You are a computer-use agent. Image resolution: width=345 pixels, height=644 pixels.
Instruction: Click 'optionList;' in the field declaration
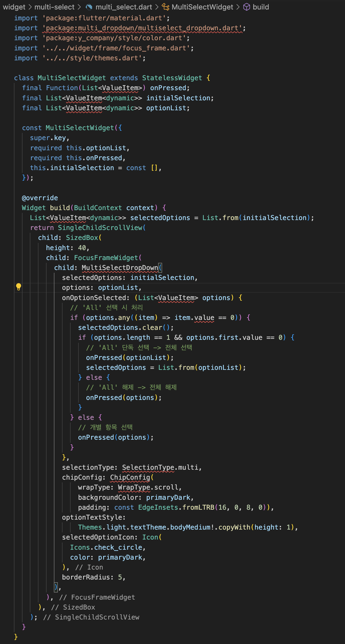point(168,108)
